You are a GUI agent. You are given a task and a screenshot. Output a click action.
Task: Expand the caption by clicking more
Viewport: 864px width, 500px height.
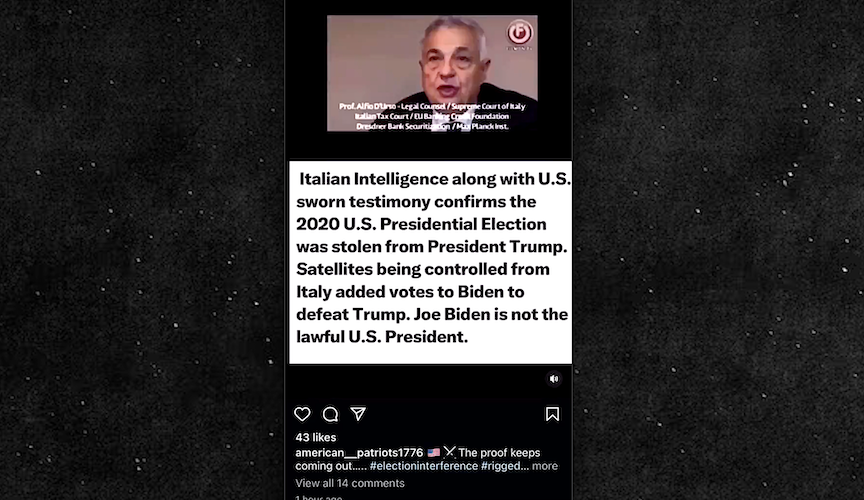(x=544, y=466)
